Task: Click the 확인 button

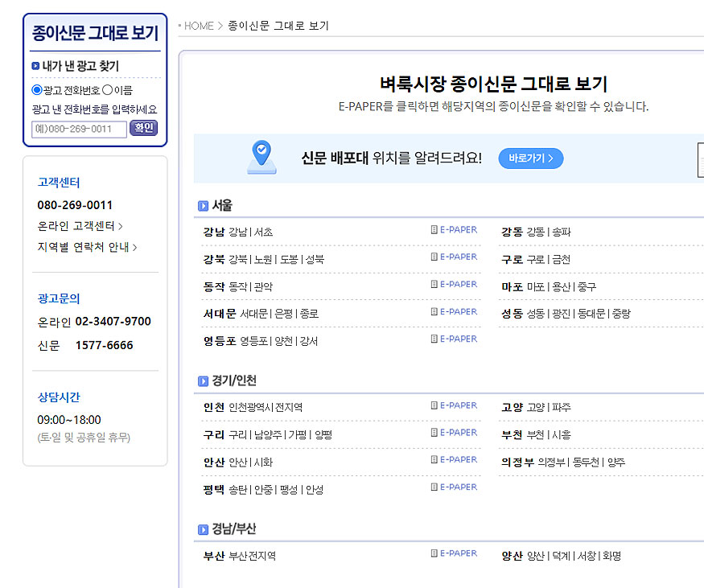Action: click(144, 128)
